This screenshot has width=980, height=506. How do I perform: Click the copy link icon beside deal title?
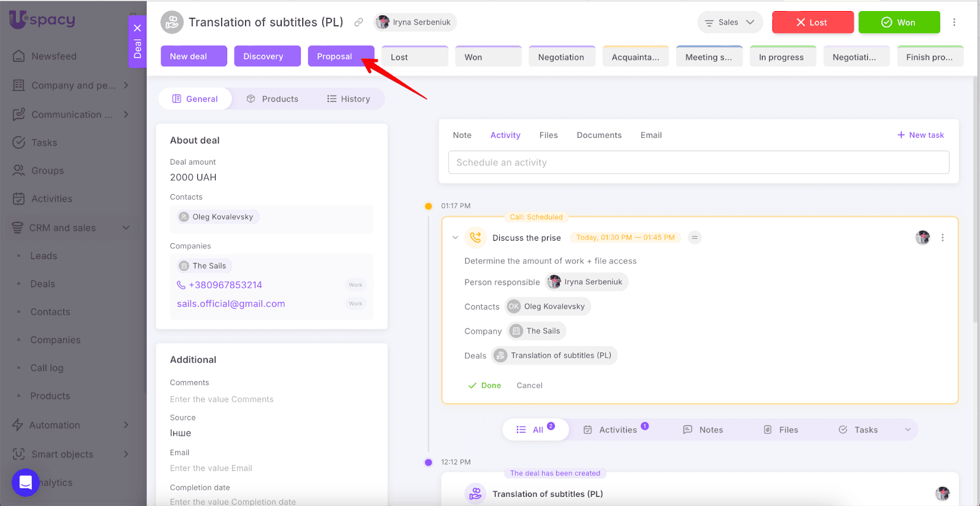tap(359, 23)
